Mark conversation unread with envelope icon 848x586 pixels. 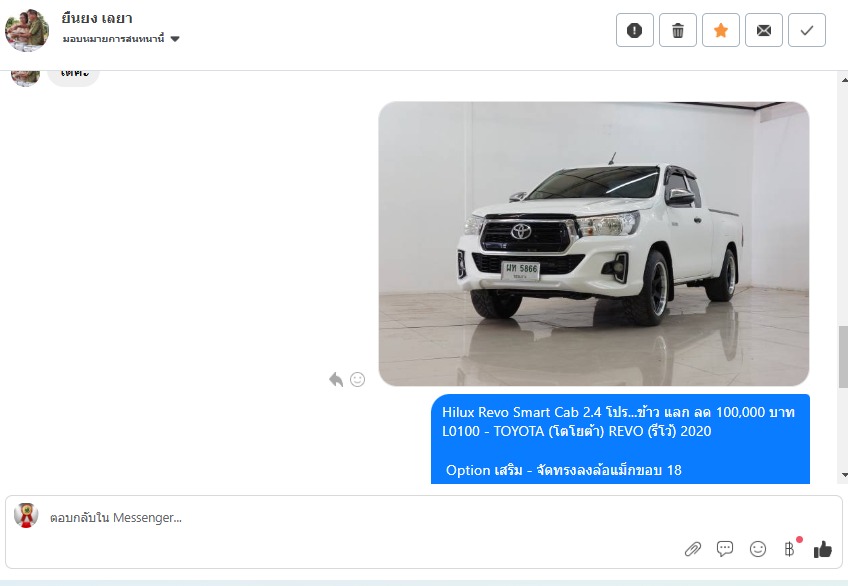point(764,30)
